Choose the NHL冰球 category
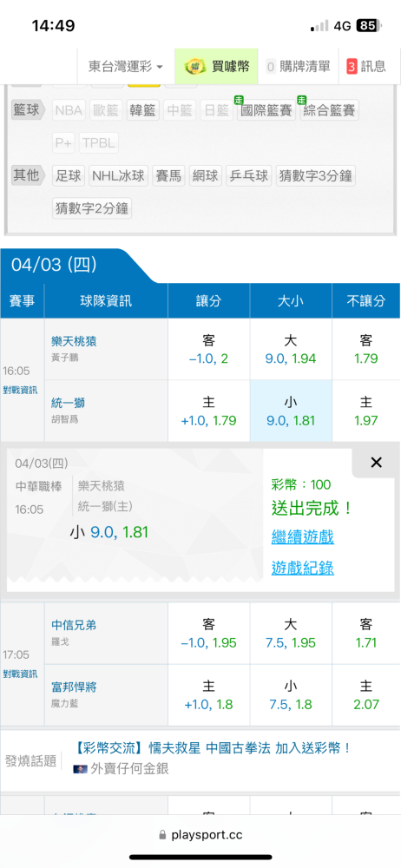401x868 pixels. click(x=119, y=176)
